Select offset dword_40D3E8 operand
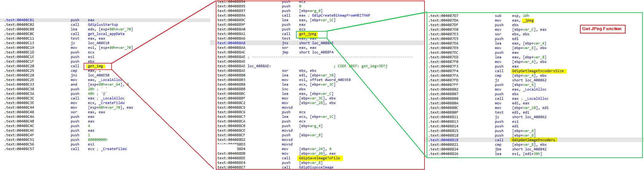Image resolution: width=644 pixels, height=170 pixels. tap(330, 80)
